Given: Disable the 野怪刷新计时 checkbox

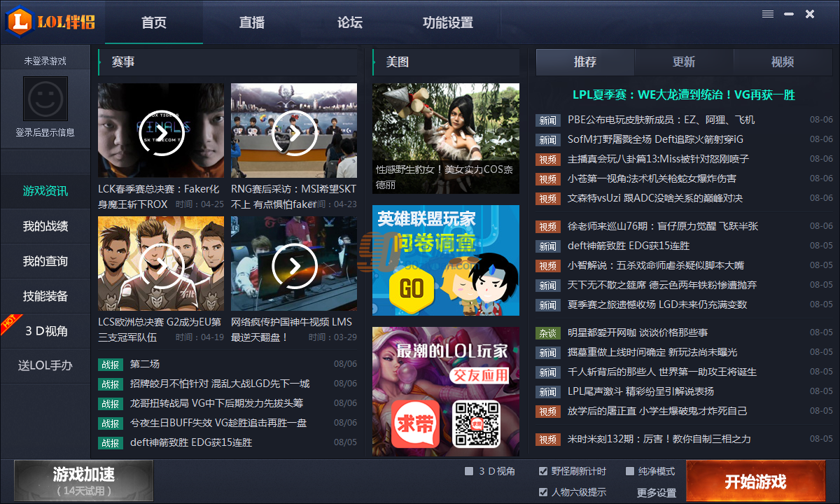Looking at the screenshot, I should click(543, 471).
